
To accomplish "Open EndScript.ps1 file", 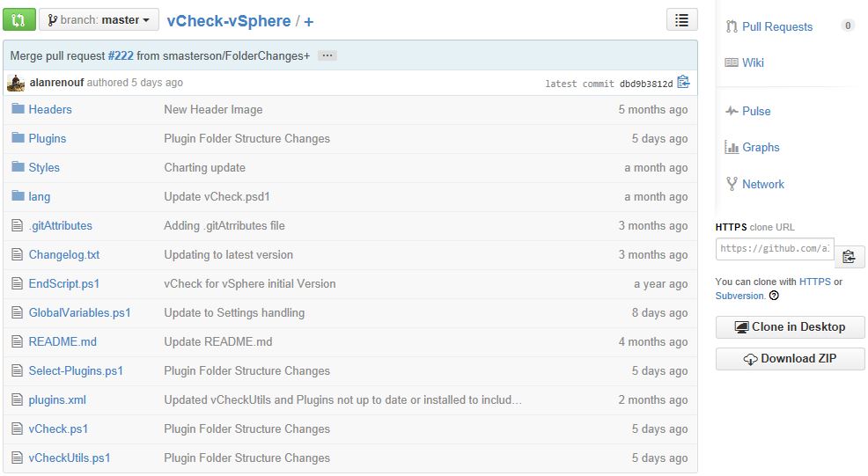I will (x=64, y=284).
